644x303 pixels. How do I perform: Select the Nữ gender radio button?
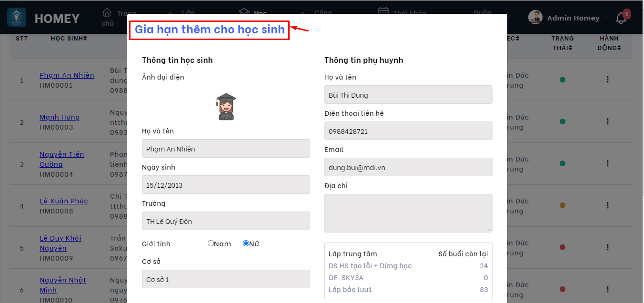pyautogui.click(x=246, y=243)
